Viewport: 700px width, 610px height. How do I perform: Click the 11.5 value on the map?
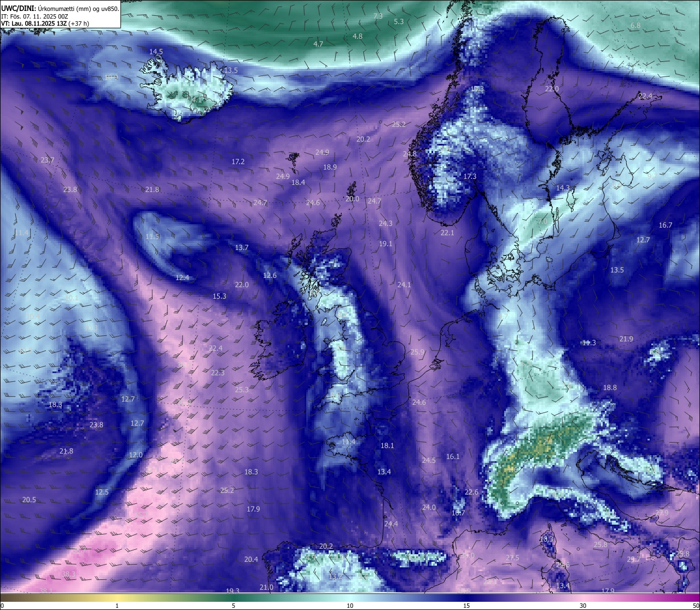pos(152,236)
